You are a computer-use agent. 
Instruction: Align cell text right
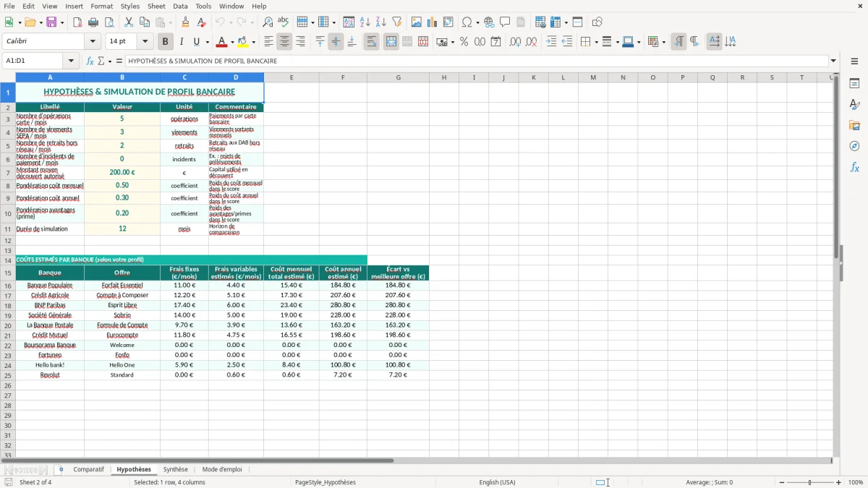click(x=300, y=42)
